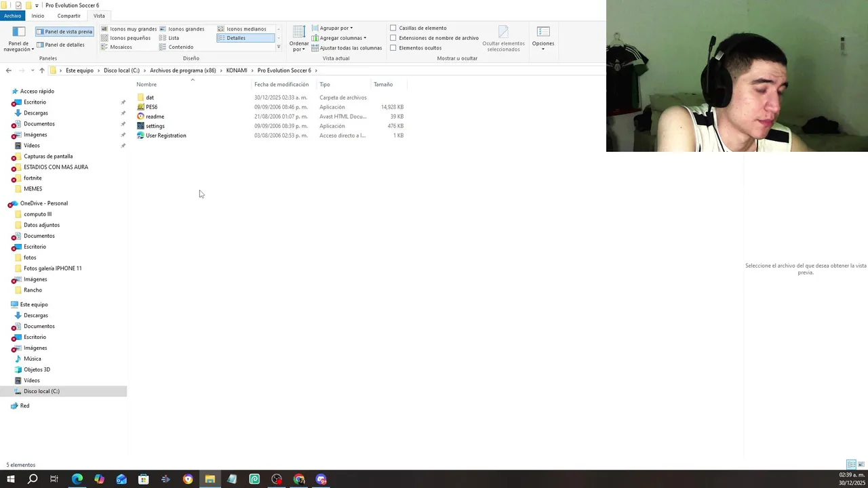Image resolution: width=868 pixels, height=488 pixels.
Task: Click Archivos de programa (x86) breadcrumb
Action: 183,70
